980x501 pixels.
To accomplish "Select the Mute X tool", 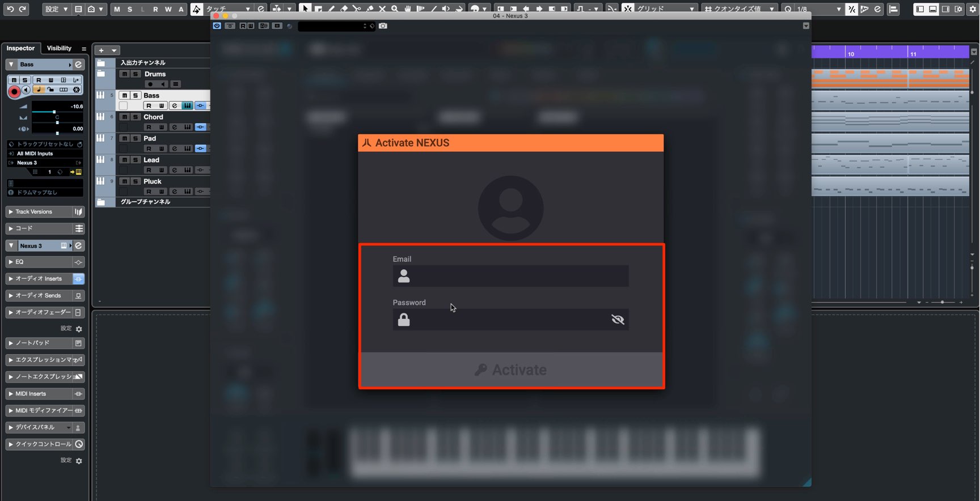I will click(382, 9).
